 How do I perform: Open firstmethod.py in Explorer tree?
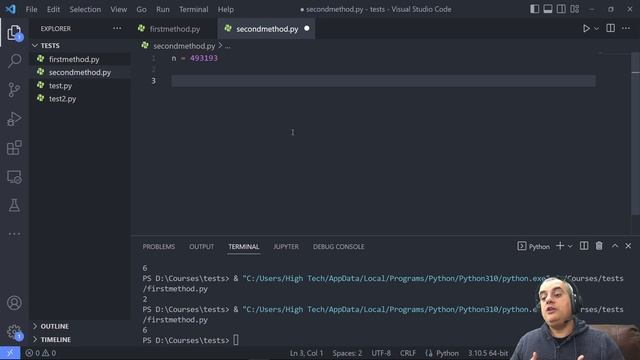tap(80, 59)
